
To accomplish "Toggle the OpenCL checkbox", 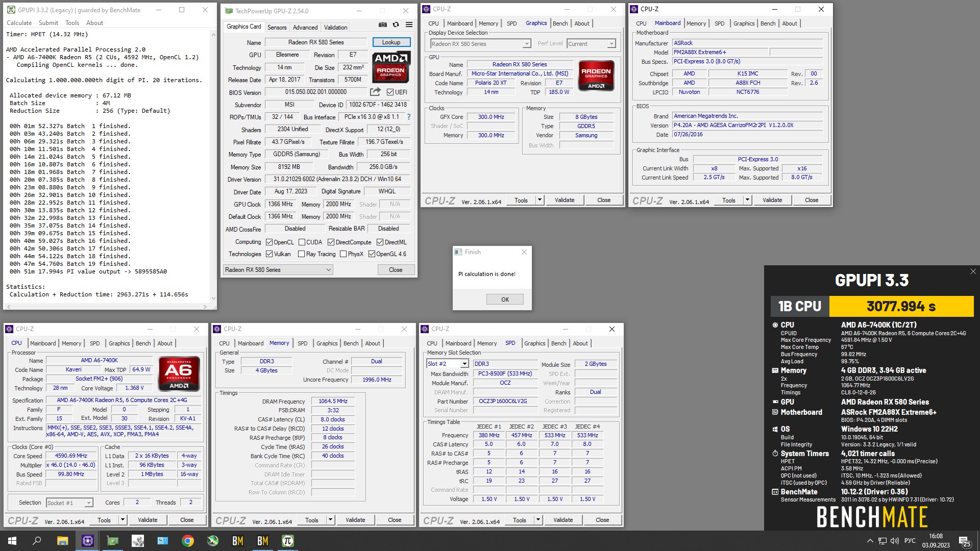I will coord(269,242).
